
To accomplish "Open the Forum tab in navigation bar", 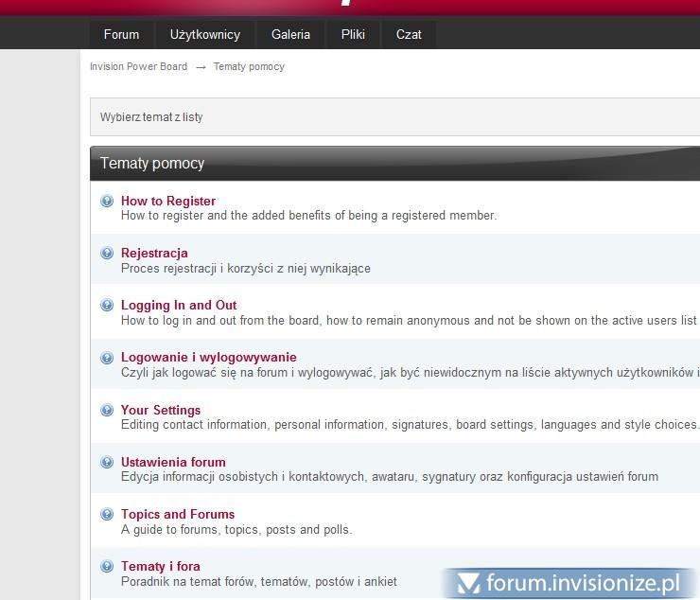I will tap(121, 34).
